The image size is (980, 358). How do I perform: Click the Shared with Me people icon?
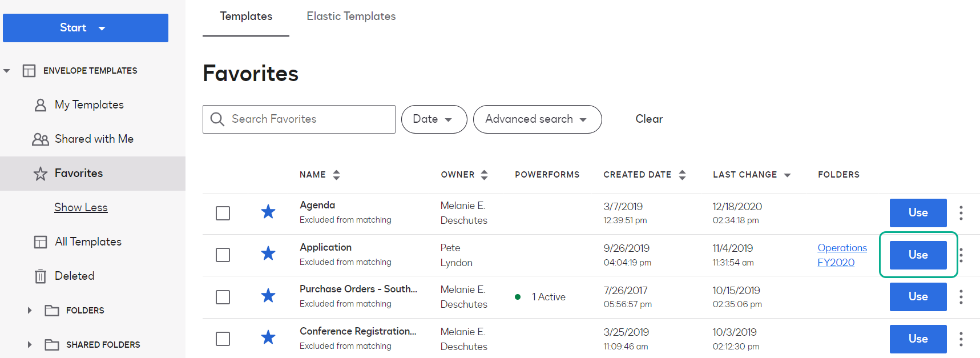pyautogui.click(x=41, y=139)
